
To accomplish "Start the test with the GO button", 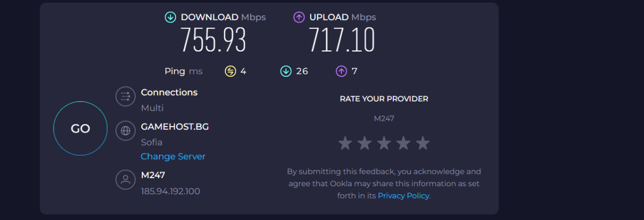I will [x=80, y=129].
